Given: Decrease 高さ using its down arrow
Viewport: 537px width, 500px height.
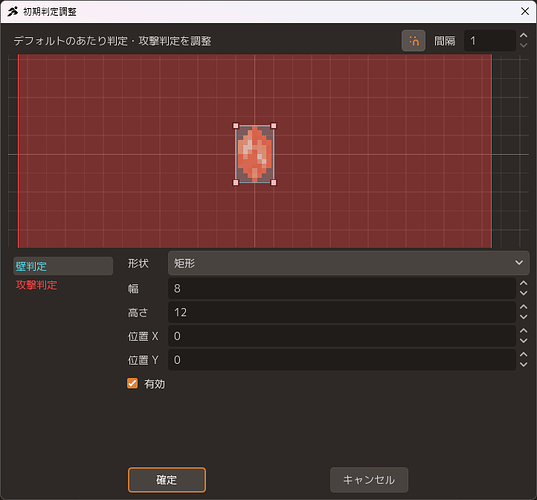Looking at the screenshot, I should point(523,317).
